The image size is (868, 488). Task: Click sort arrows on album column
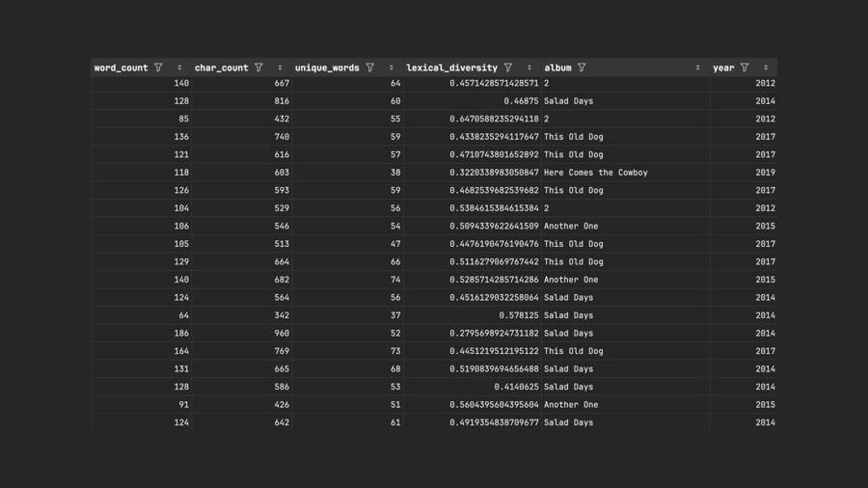[697, 68]
